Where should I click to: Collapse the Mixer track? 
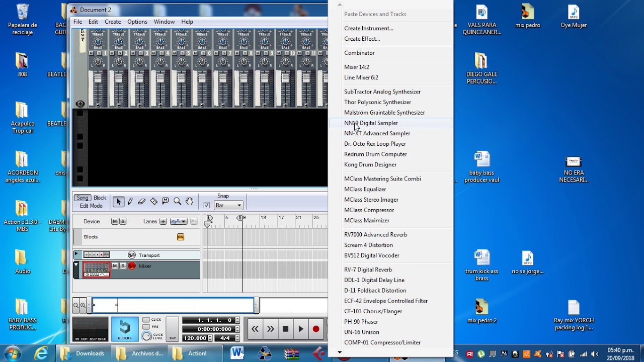(76, 264)
